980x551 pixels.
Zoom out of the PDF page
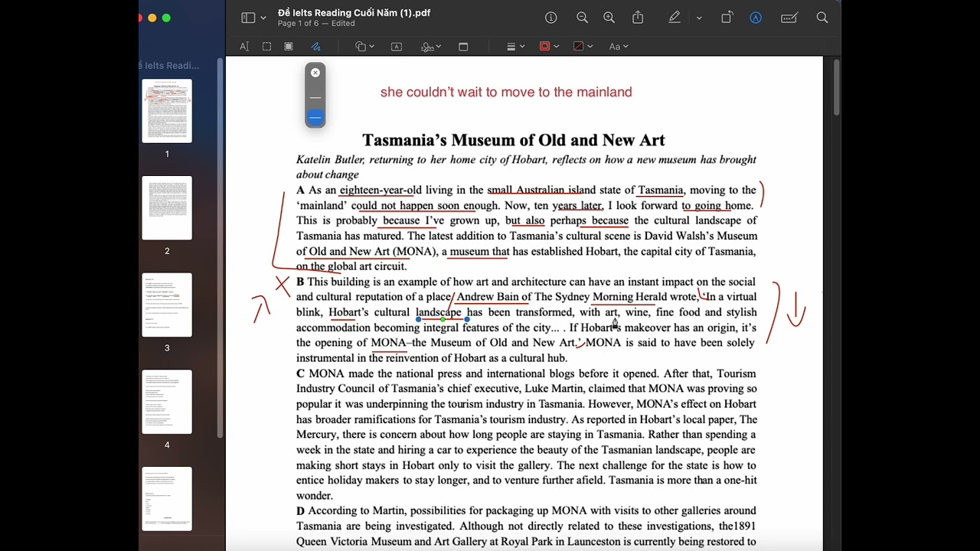click(582, 18)
